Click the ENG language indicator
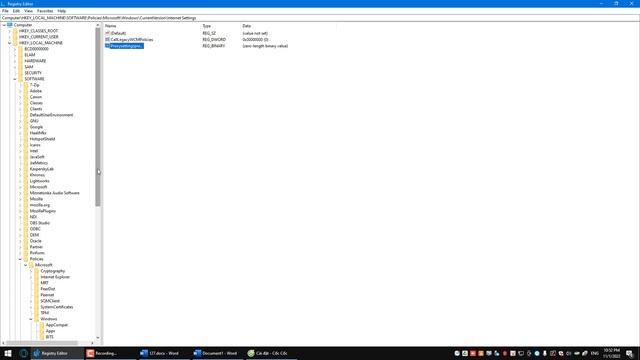The height and width of the screenshot is (360, 640). [595, 353]
